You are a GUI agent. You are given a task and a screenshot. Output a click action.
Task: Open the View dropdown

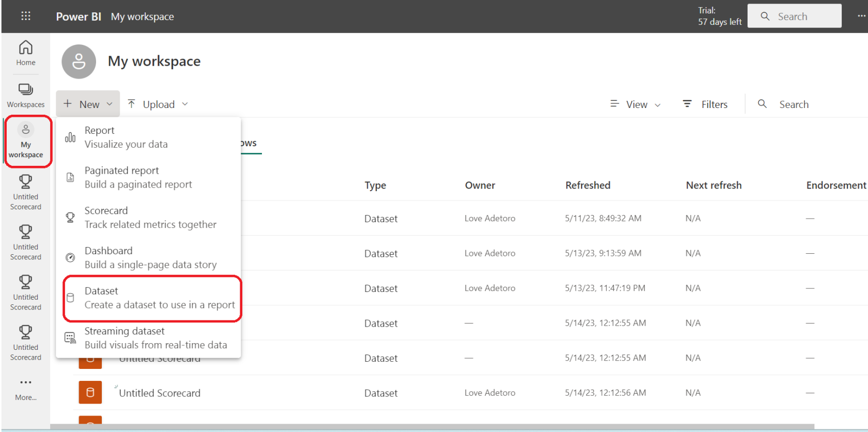[636, 104]
